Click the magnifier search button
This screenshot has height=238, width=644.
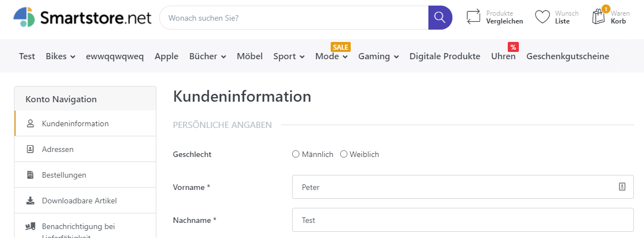click(x=440, y=18)
